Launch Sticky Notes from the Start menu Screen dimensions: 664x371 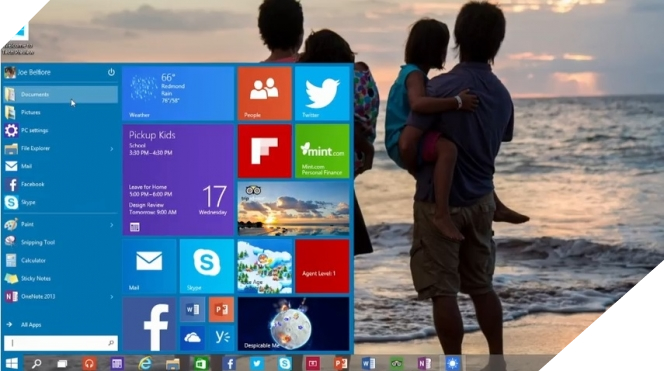click(x=61, y=279)
